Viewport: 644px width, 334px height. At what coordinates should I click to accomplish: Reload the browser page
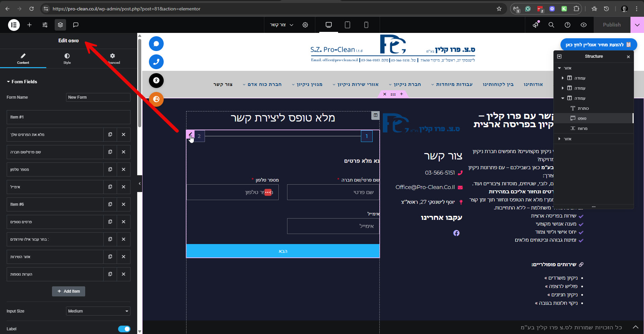[32, 9]
